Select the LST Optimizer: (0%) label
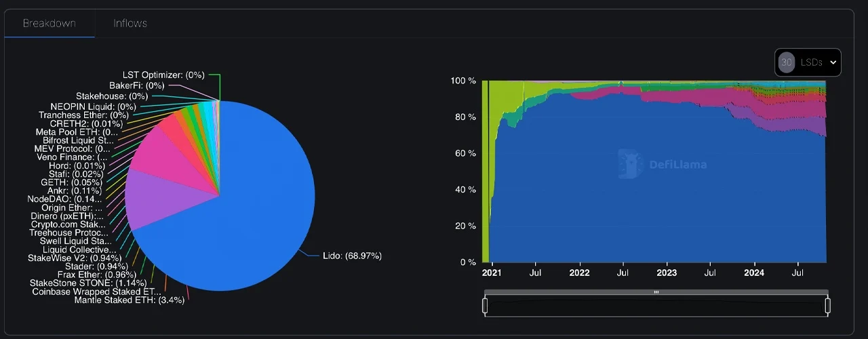This screenshot has width=868, height=339. (x=163, y=75)
